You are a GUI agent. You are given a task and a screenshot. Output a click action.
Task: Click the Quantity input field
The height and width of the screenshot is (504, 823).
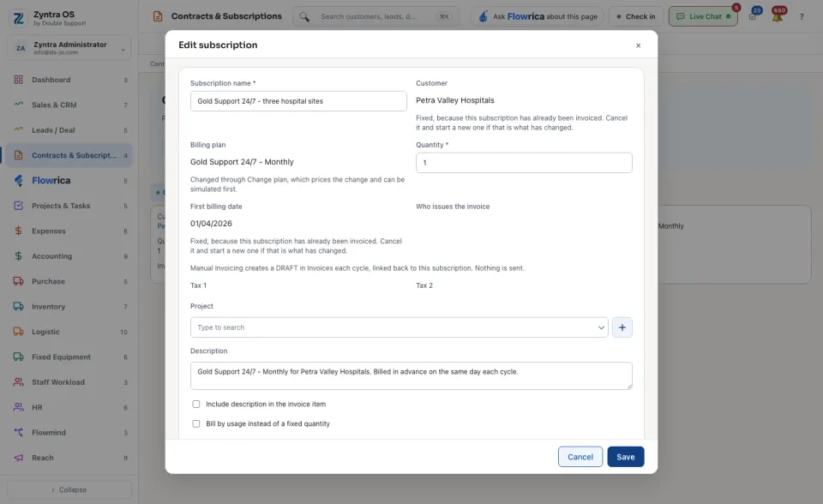(524, 163)
